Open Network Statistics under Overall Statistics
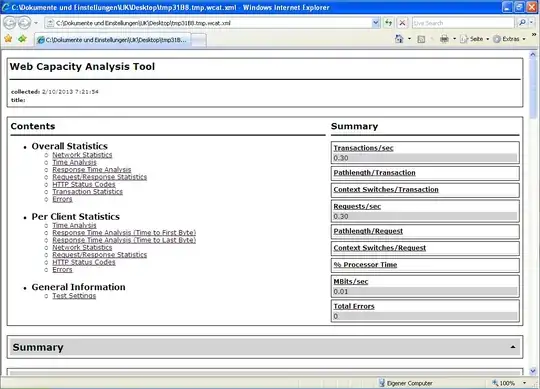The width and height of the screenshot is (540, 389). coord(82,155)
